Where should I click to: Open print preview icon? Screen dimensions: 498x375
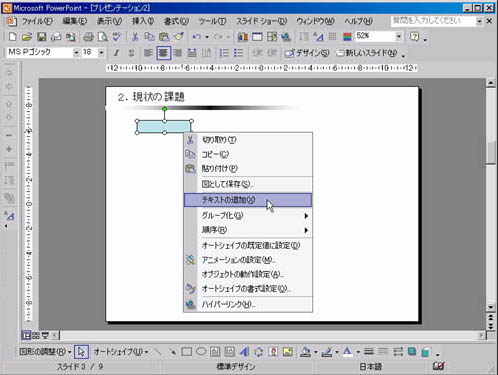coord(103,37)
